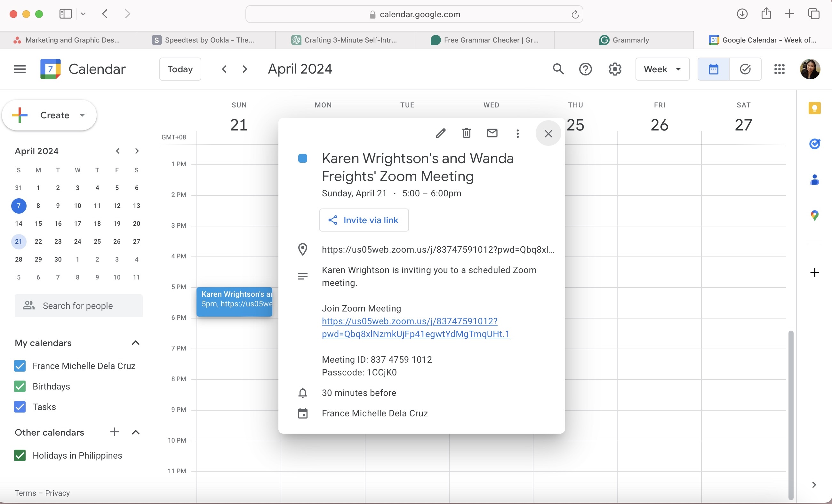This screenshot has height=504, width=832.
Task: Click event's blue color indicator
Action: pyautogui.click(x=302, y=158)
